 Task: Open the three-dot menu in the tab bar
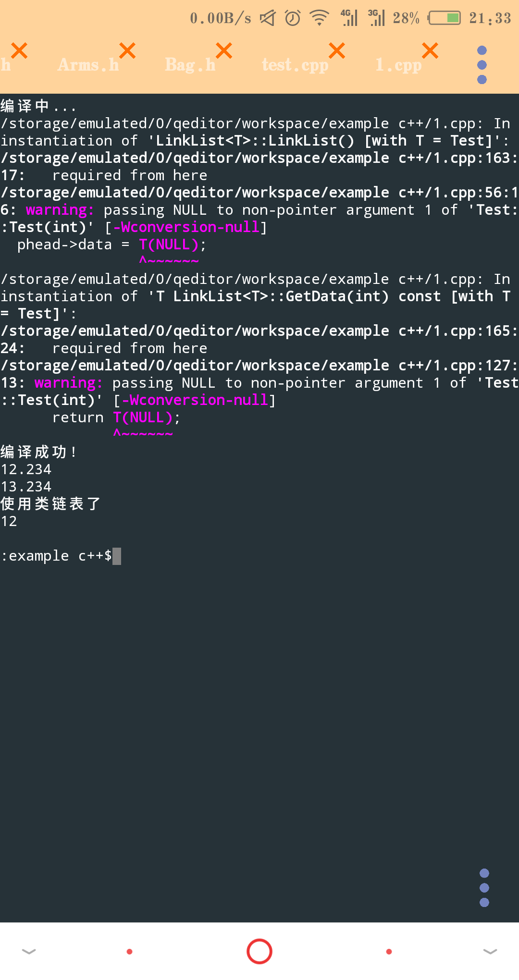(482, 65)
